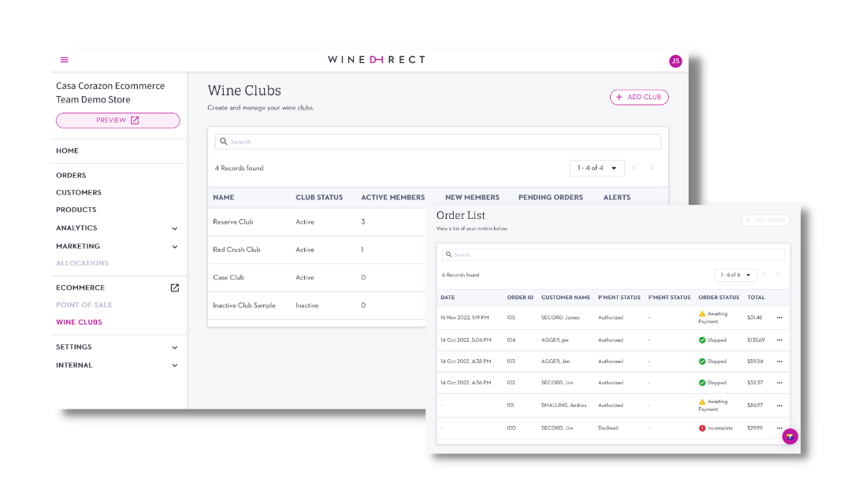Open the round help chat widget

point(790,436)
